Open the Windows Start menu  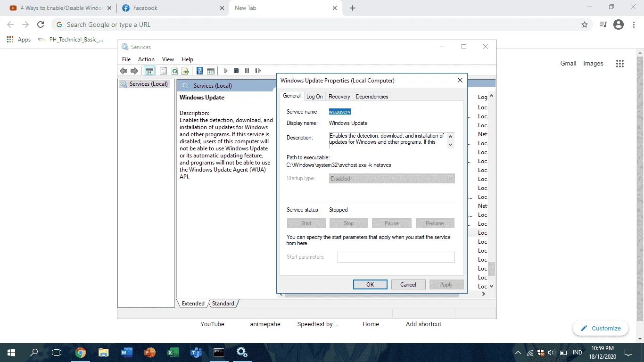point(11,352)
